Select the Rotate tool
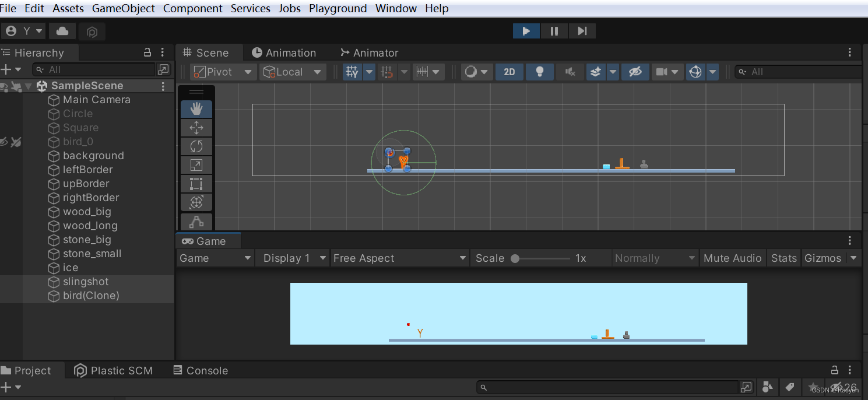The width and height of the screenshot is (868, 400). [x=196, y=146]
